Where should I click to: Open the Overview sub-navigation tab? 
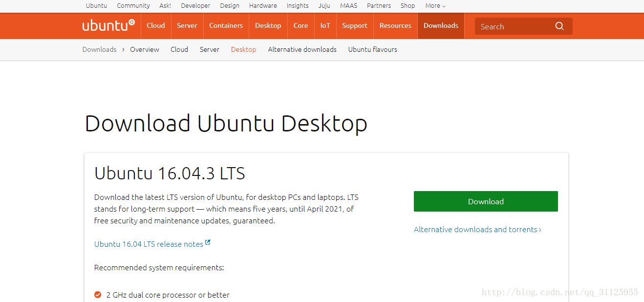coord(145,49)
